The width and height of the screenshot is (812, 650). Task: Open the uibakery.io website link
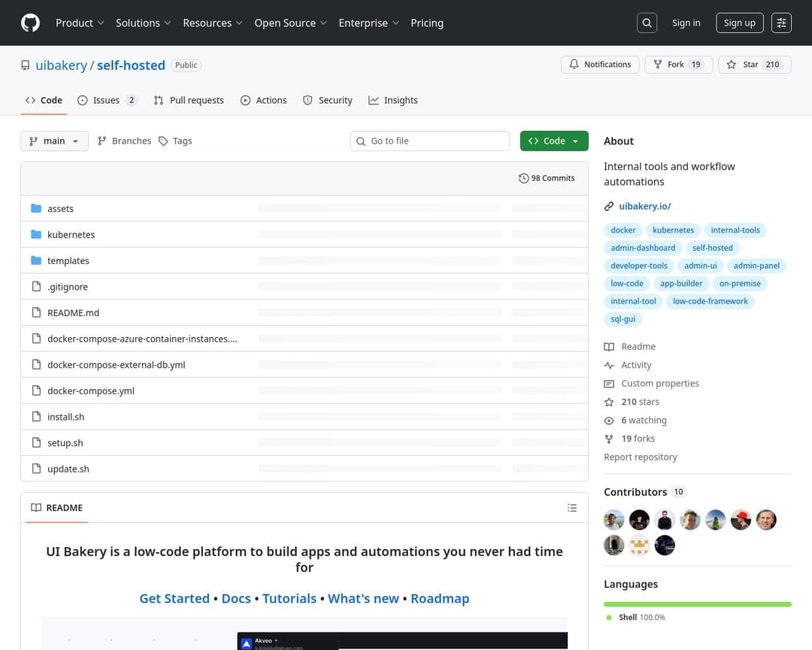click(x=644, y=206)
